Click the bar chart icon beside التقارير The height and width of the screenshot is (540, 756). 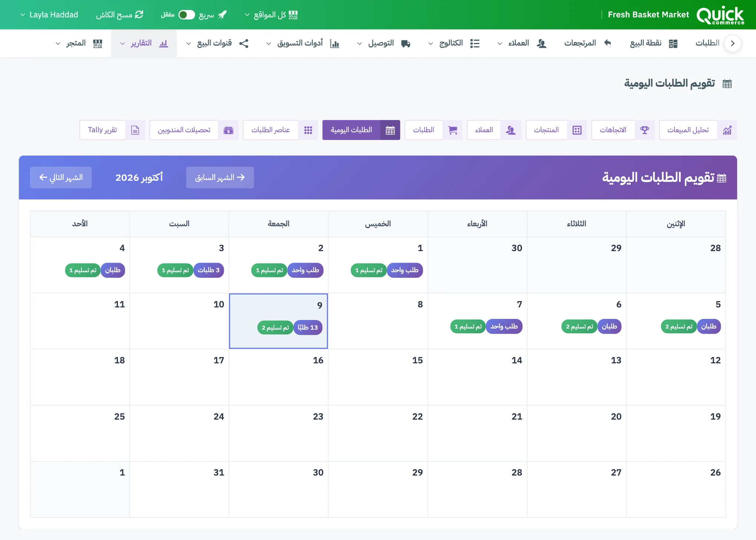coord(163,43)
